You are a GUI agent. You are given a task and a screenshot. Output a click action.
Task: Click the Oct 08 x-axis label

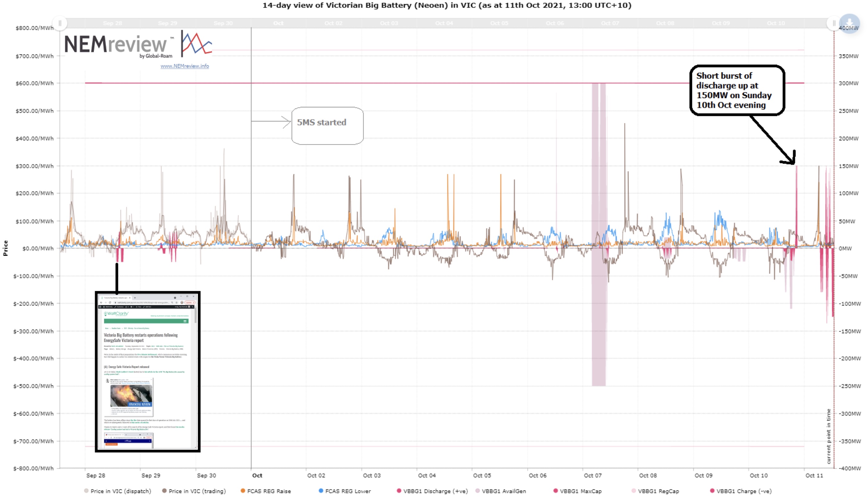click(648, 475)
